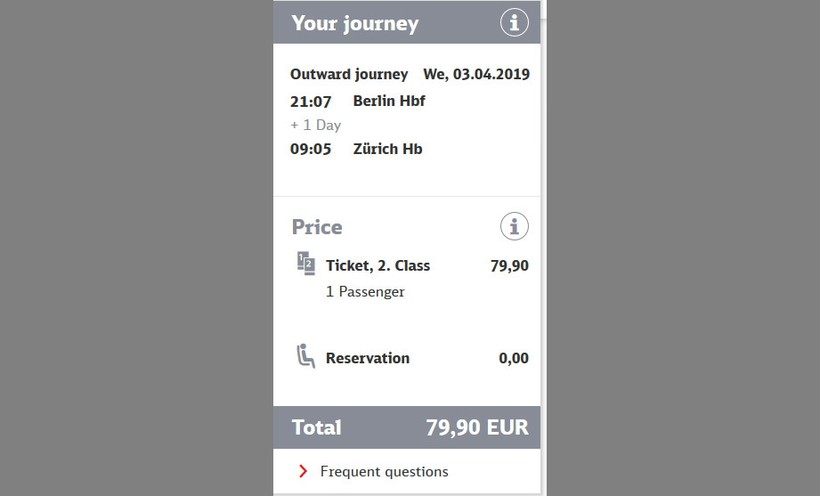Select the Zürich Hb arrival station

pos(388,149)
